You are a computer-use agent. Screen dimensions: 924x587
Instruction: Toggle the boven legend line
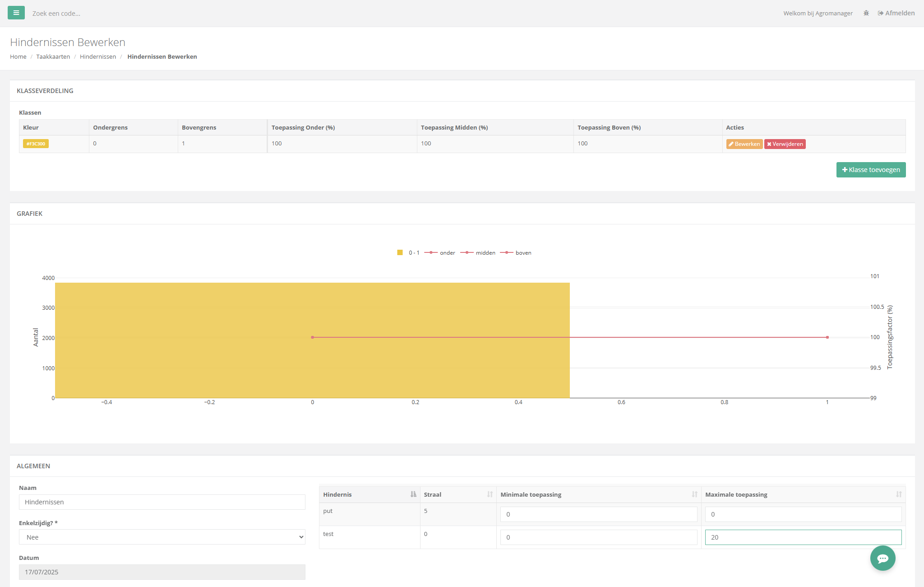(516, 253)
